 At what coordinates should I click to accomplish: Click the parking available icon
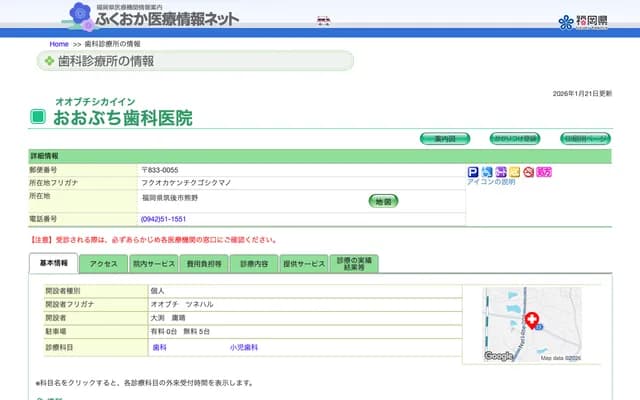pyautogui.click(x=473, y=172)
